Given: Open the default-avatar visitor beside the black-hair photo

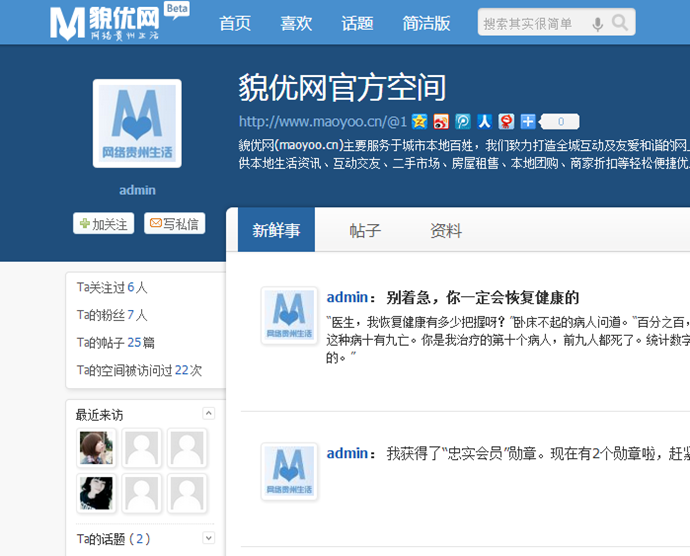Looking at the screenshot, I should click(x=142, y=493).
